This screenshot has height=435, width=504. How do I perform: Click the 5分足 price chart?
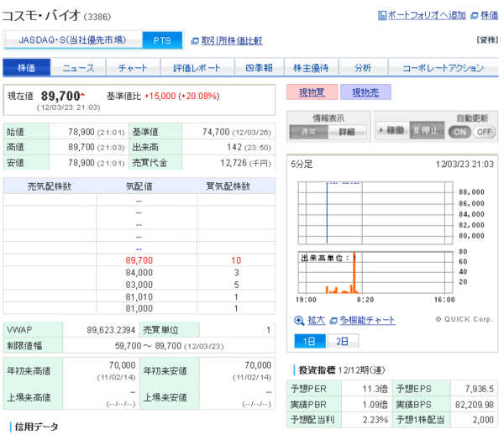[x=375, y=213]
